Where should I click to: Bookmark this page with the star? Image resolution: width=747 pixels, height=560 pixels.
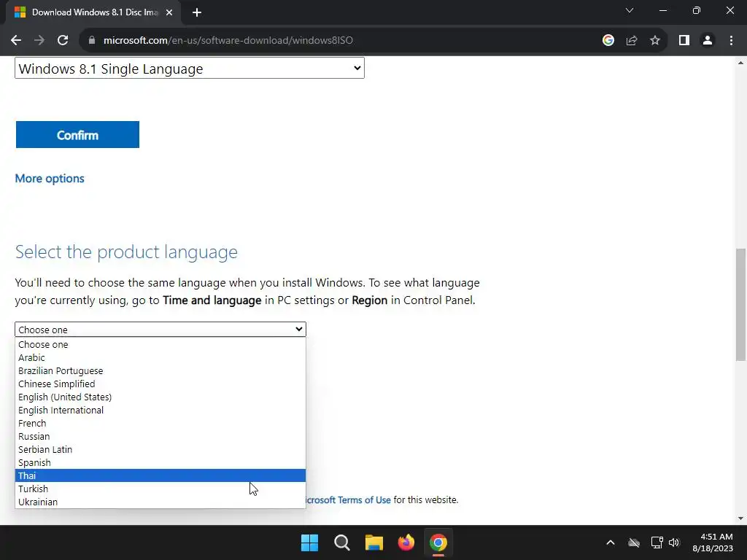click(655, 41)
